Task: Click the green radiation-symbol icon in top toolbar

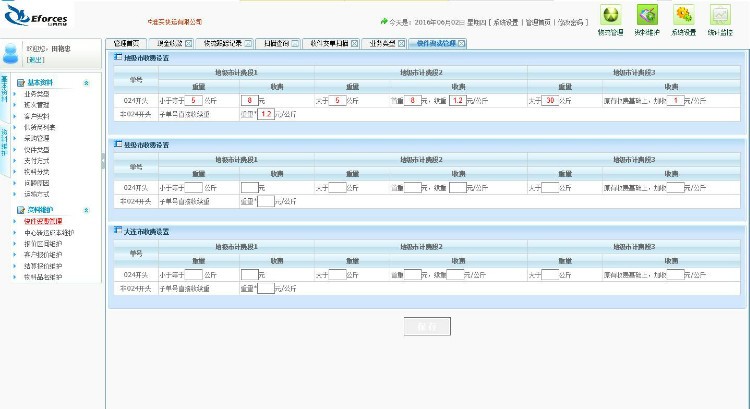Action: (x=609, y=15)
